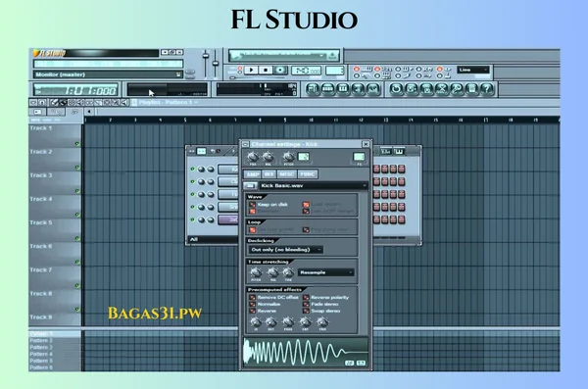The width and height of the screenshot is (588, 389).
Task: Start playback with the Play button
Action: (x=251, y=71)
